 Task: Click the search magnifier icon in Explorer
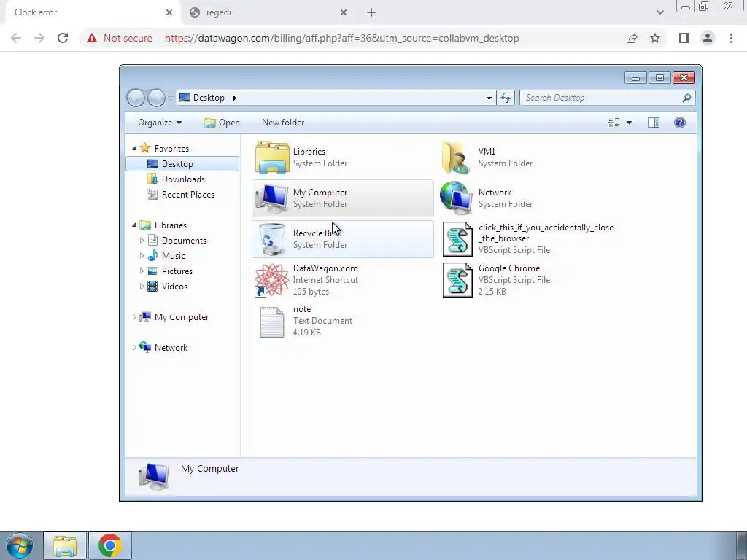coord(686,98)
